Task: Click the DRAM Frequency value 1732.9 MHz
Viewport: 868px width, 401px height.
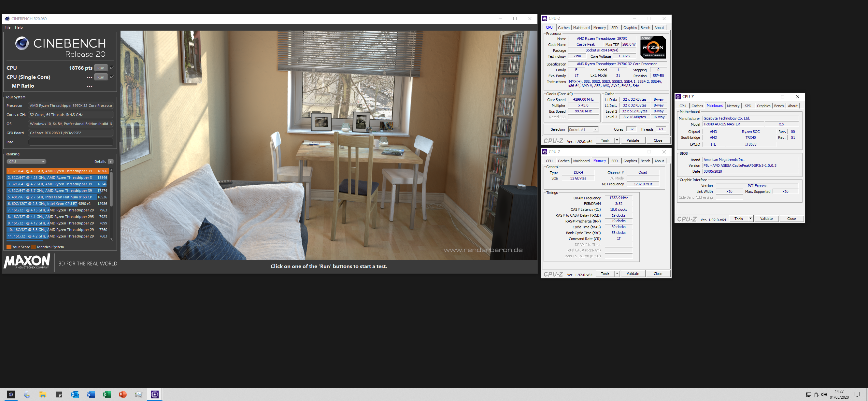Action: [x=618, y=198]
